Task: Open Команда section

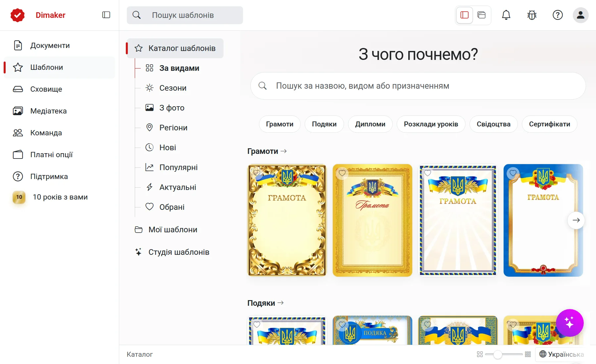Action: click(x=59, y=133)
